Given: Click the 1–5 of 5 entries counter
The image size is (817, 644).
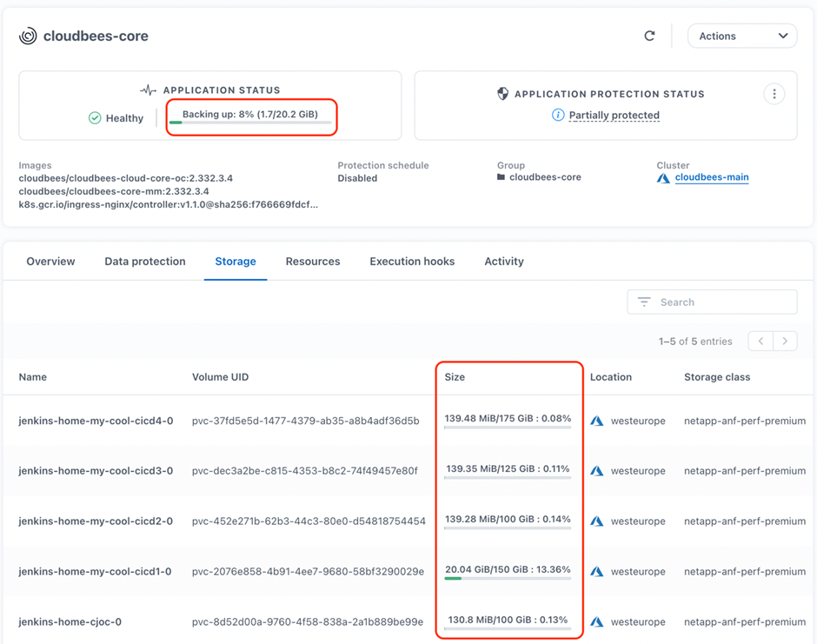Looking at the screenshot, I should tap(695, 342).
